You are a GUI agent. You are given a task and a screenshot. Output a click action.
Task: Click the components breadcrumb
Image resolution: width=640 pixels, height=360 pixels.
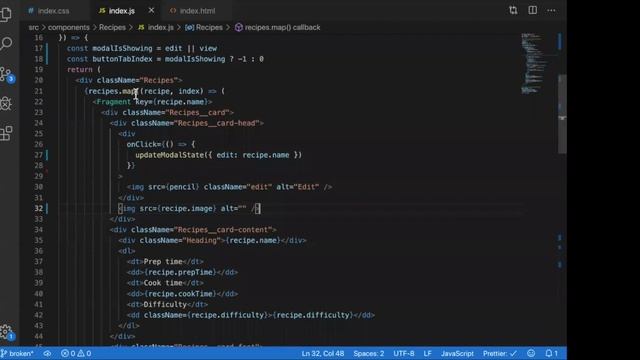pos(69,27)
